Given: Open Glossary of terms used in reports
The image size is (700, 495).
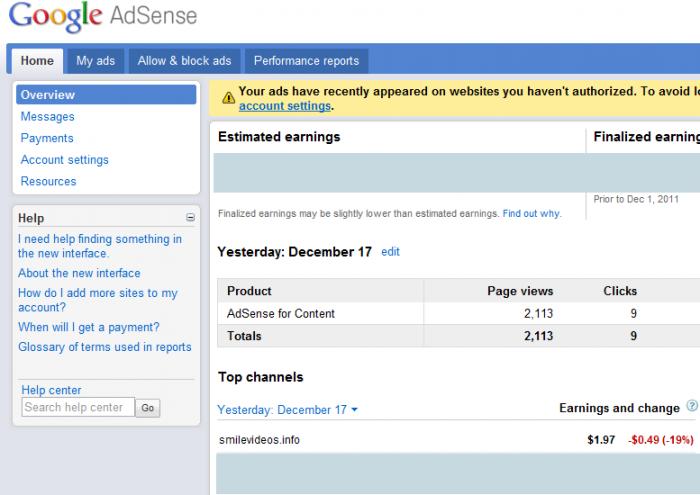Looking at the screenshot, I should [x=104, y=347].
